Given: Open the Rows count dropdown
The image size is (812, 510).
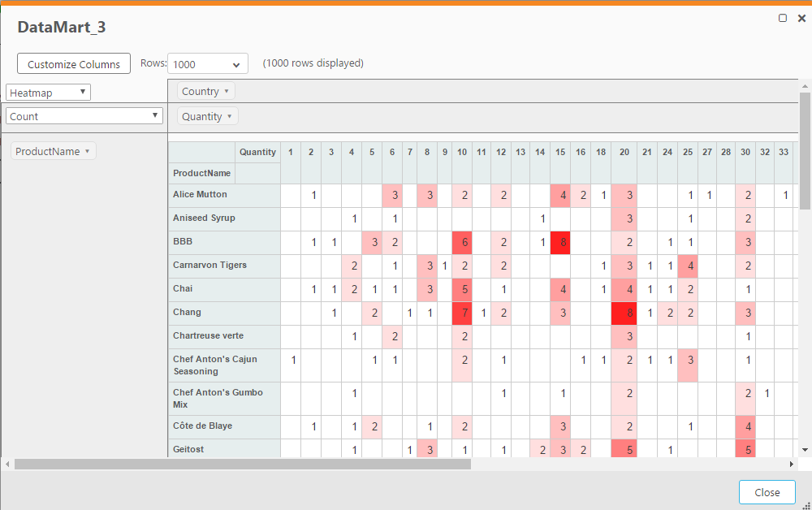Looking at the screenshot, I should [208, 63].
